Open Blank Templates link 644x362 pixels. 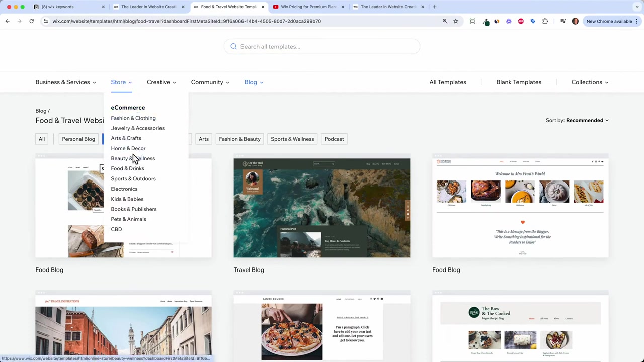(519, 82)
